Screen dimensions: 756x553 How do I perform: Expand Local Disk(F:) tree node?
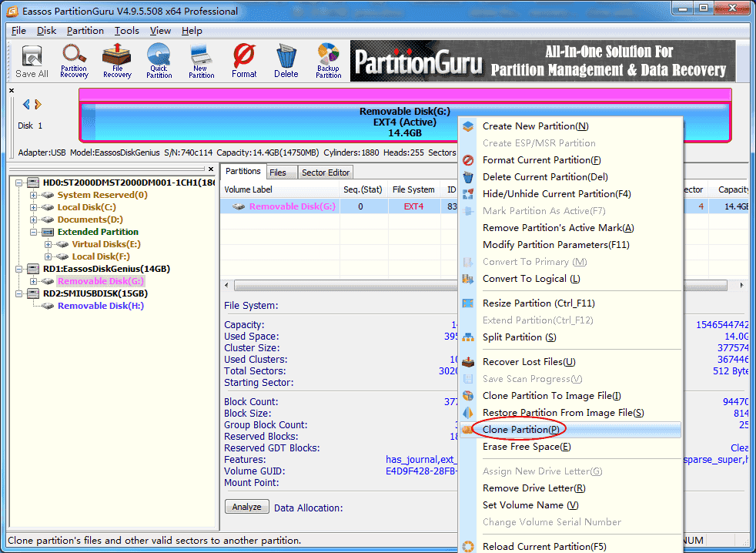pos(48,256)
